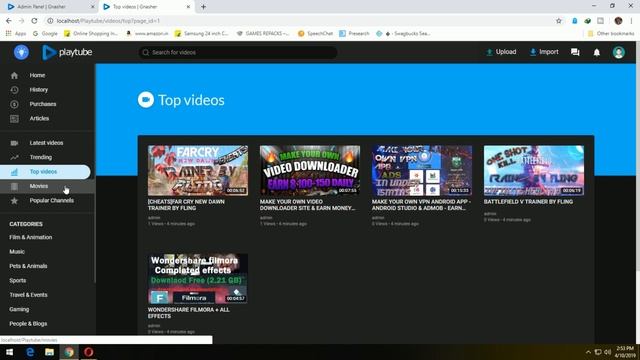The width and height of the screenshot is (640, 360).
Task: Focus the Search for videos field
Action: (238, 52)
